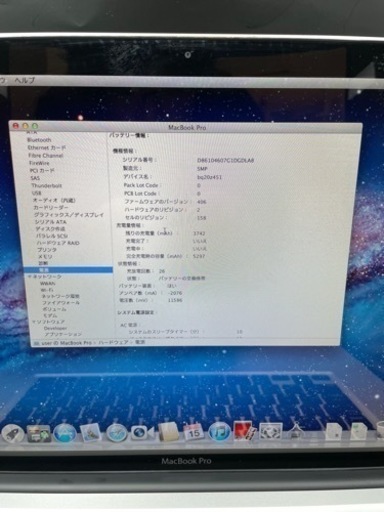Select モデム in the sidebar
Screen dimensions: 384x512
coord(50,315)
